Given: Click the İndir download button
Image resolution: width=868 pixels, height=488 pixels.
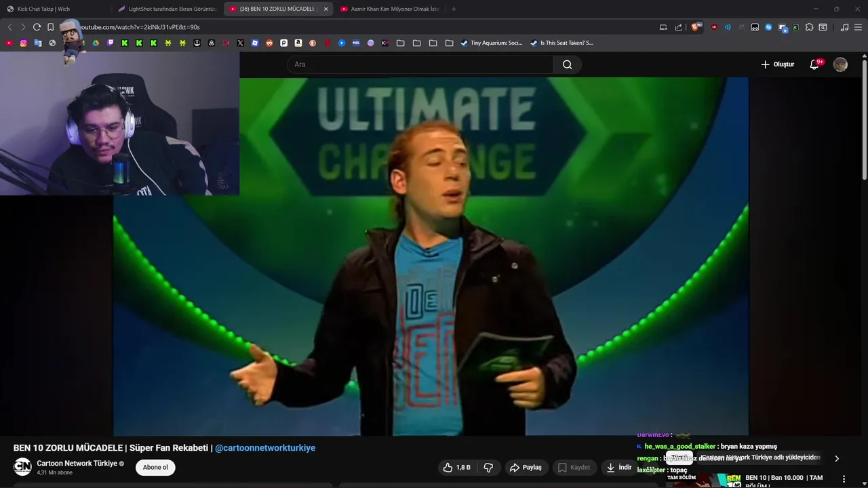Looking at the screenshot, I should click(x=618, y=467).
